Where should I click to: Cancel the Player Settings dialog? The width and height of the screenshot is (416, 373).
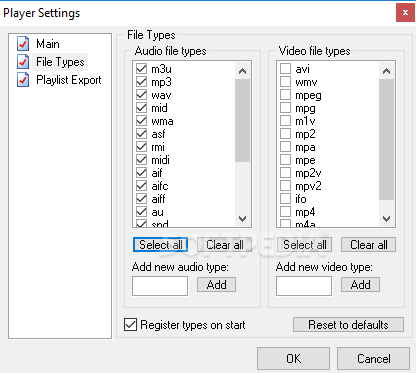[x=374, y=359]
